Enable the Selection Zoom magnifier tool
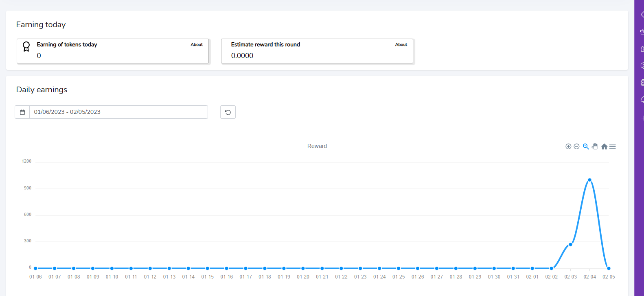The image size is (644, 296). click(586, 146)
